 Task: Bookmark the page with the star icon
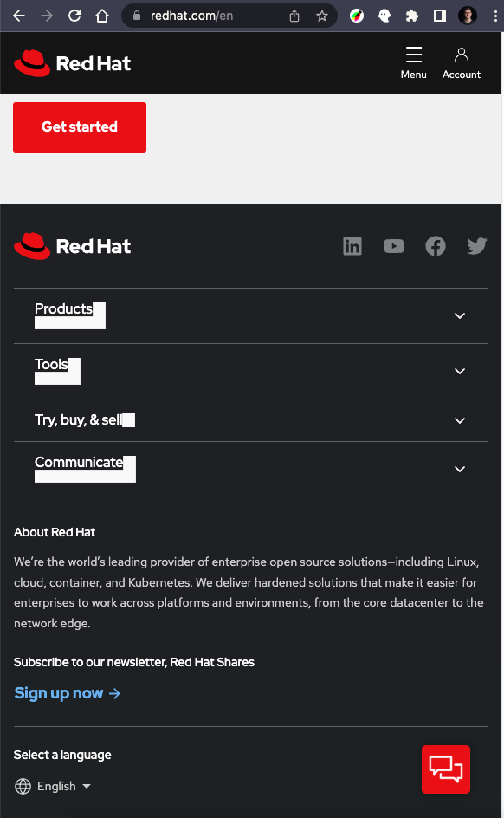[x=321, y=15]
